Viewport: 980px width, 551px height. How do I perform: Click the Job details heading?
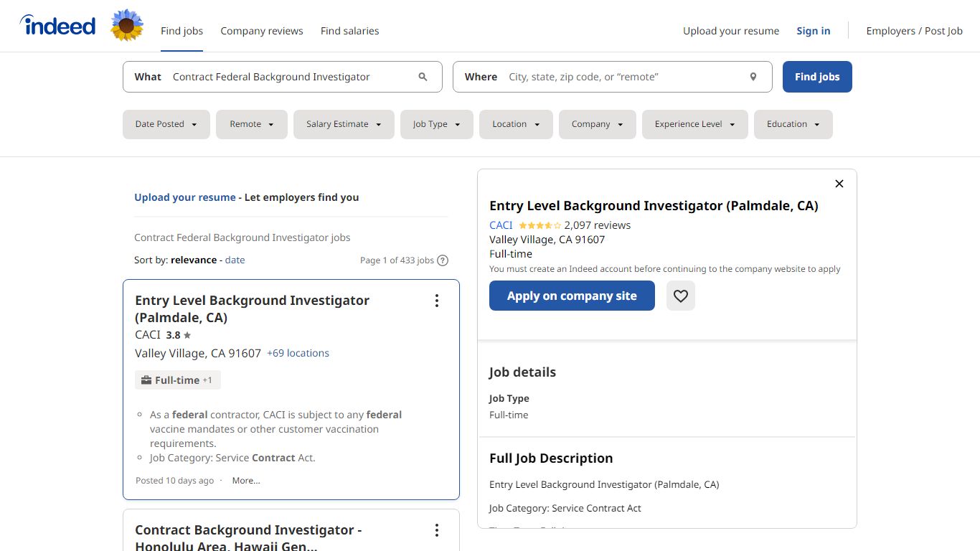[522, 372]
